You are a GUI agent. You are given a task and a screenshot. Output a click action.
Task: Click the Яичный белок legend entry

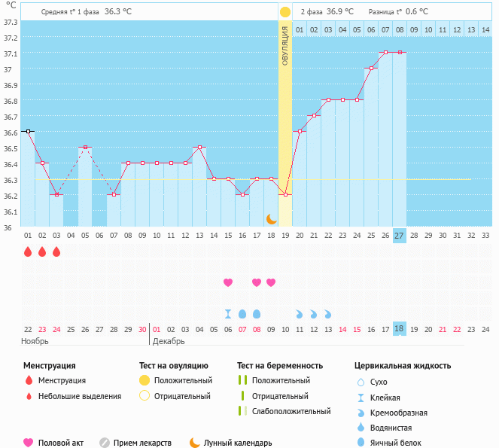point(391,443)
